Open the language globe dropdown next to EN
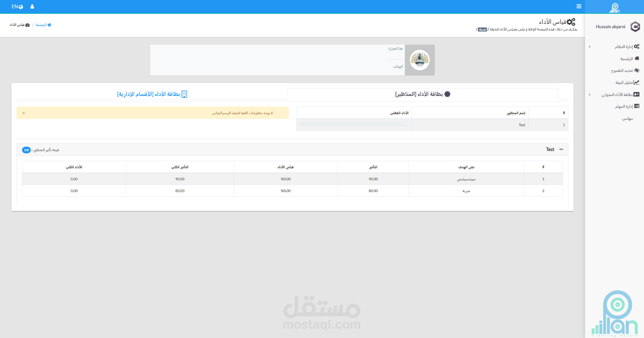 (20, 7)
